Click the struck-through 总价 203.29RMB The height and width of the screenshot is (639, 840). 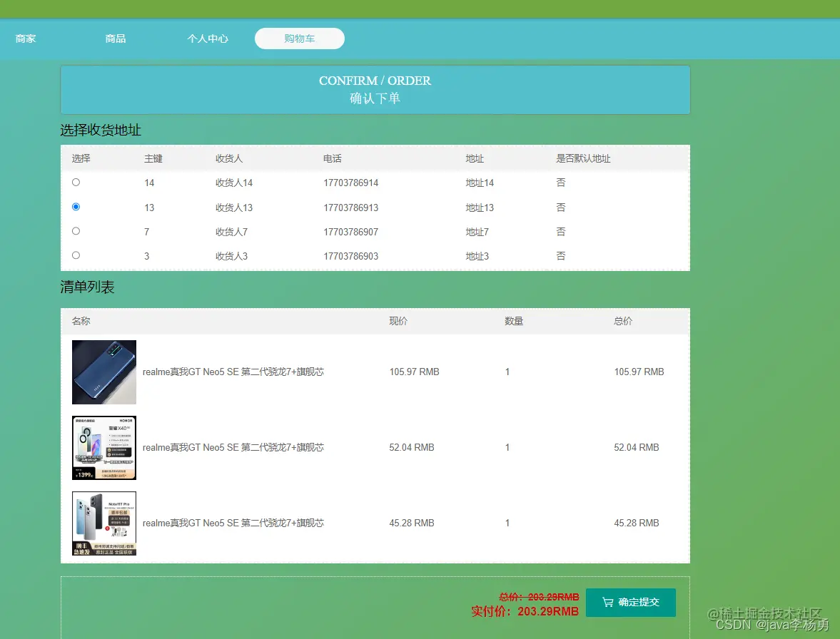539,597
